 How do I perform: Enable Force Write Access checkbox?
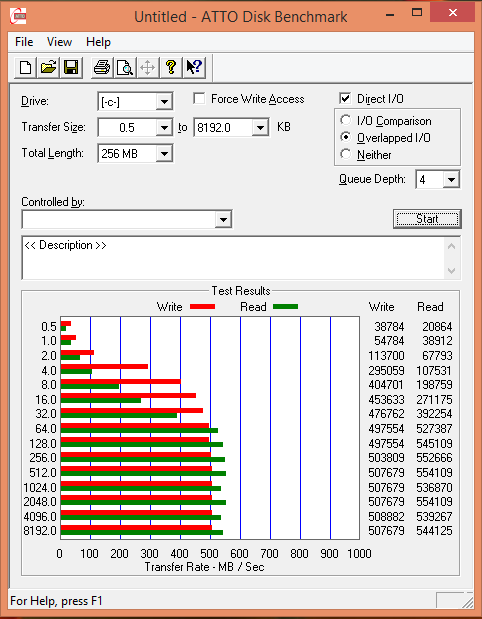199,98
